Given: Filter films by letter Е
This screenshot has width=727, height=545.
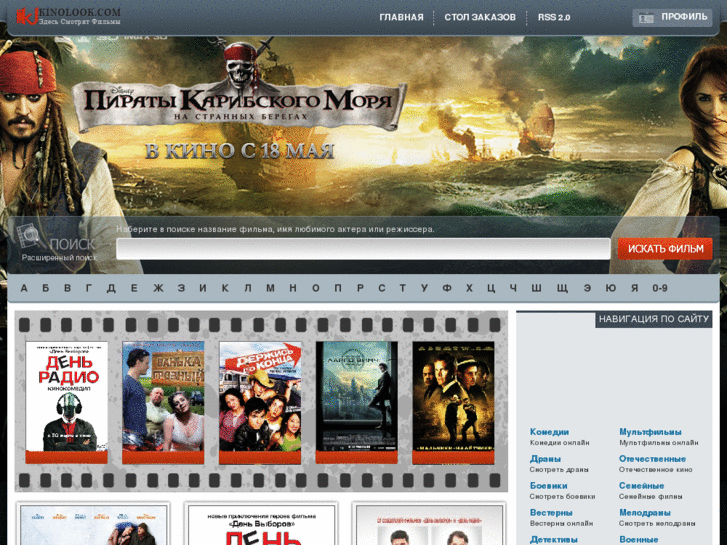Looking at the screenshot, I should tap(134, 289).
